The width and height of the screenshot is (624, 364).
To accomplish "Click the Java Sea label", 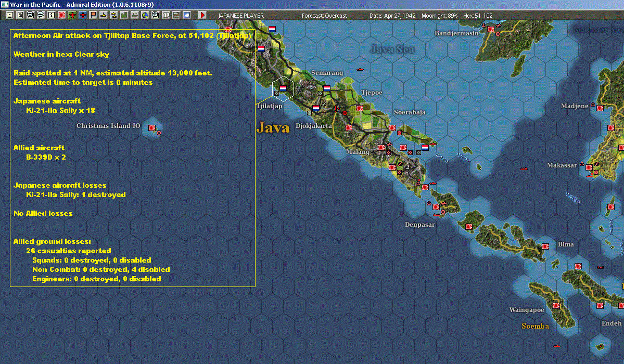I will click(x=392, y=49).
